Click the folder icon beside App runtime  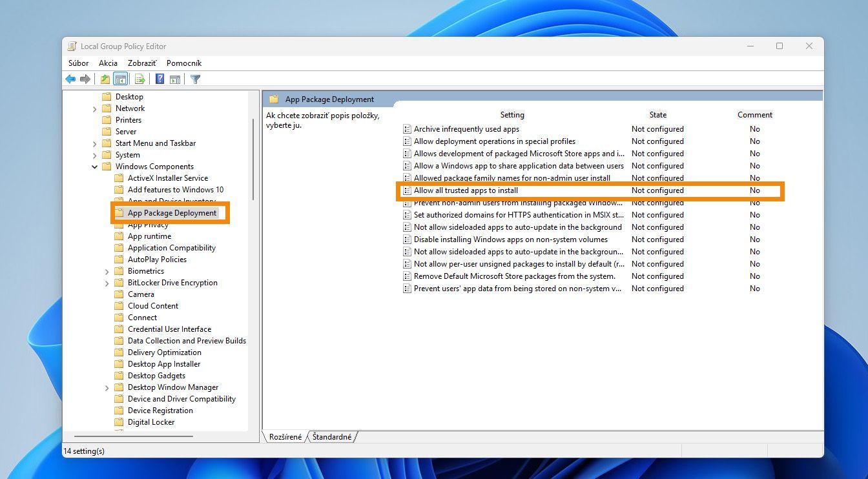(119, 236)
